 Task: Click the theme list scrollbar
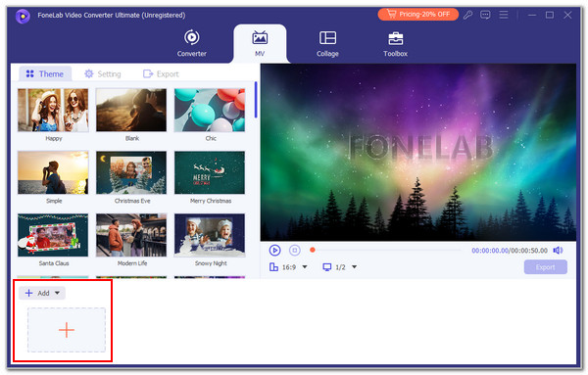256,100
